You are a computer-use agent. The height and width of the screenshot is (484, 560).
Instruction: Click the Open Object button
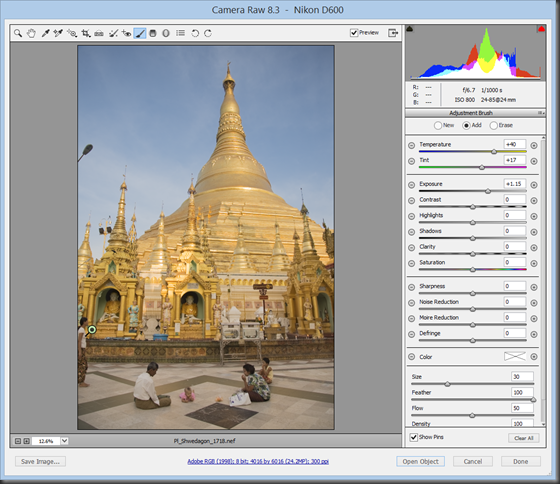[420, 461]
